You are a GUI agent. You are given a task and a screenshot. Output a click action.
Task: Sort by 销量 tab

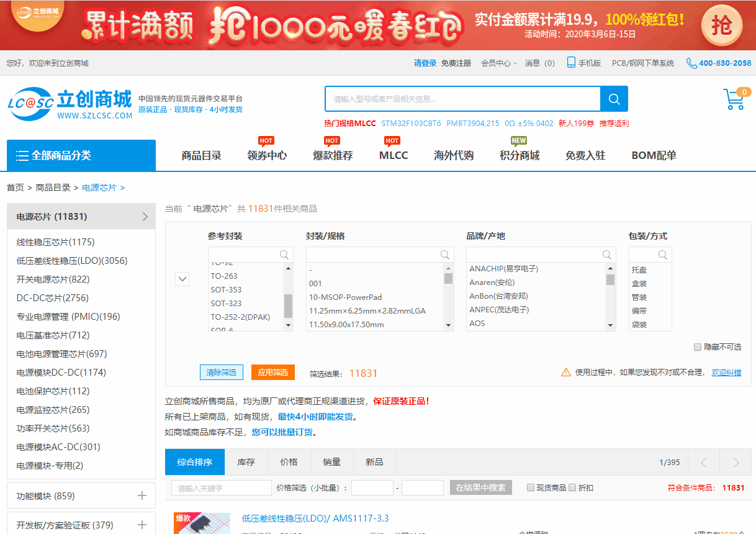pos(332,462)
